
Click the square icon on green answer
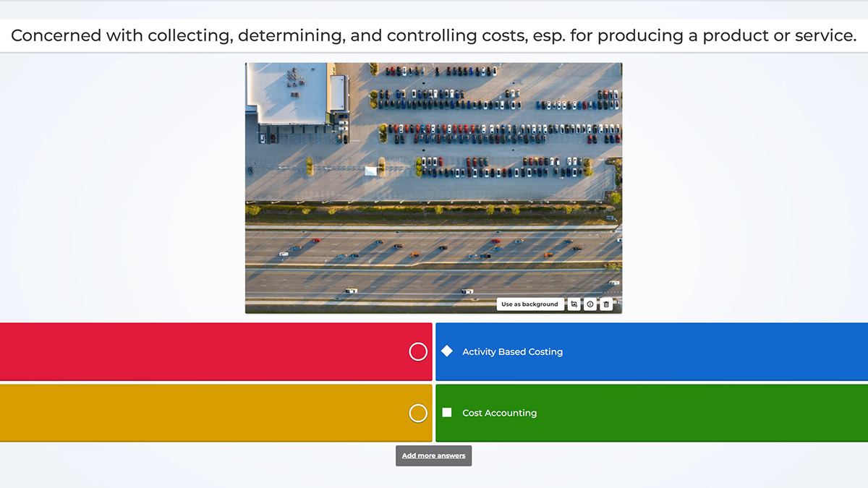click(x=447, y=412)
